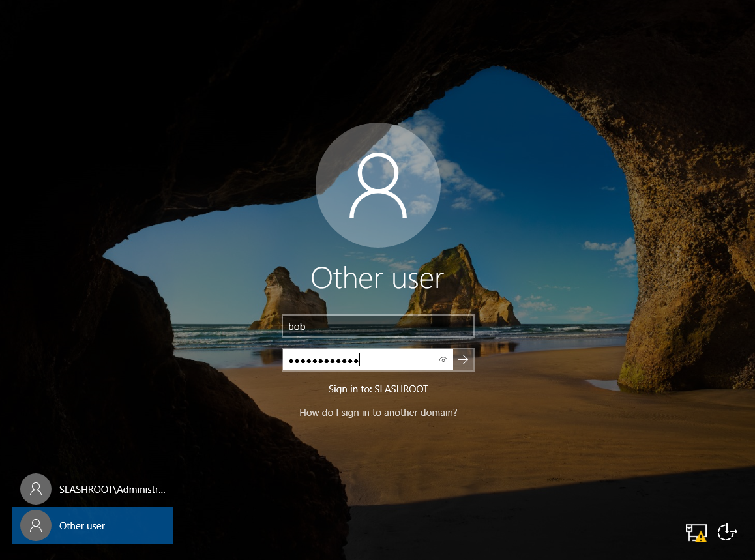The width and height of the screenshot is (755, 560).
Task: Click the 'Sign in to: SLASHROOT' text
Action: click(378, 389)
